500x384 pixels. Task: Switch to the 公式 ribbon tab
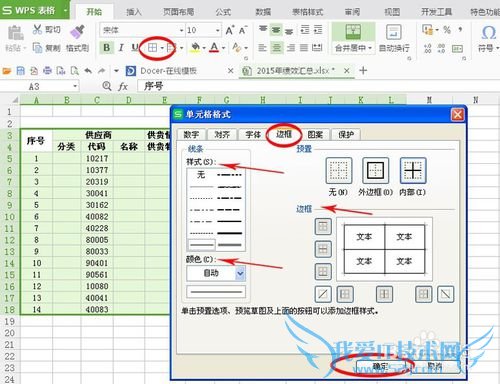(223, 12)
